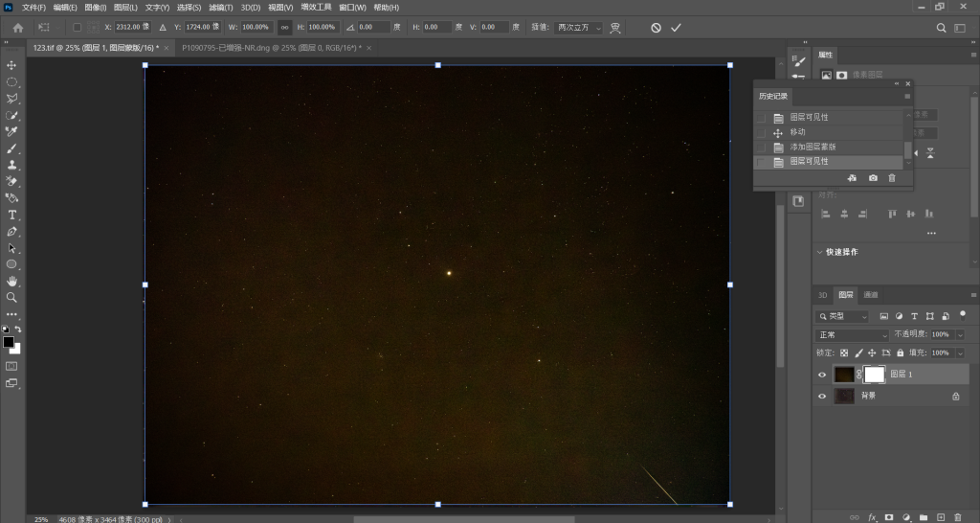Open layer filter type dropdown 类型
980x523 pixels.
(842, 316)
